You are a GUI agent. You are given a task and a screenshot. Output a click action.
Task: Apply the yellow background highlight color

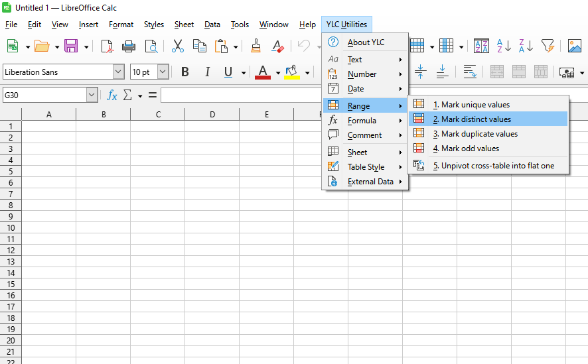click(x=291, y=72)
